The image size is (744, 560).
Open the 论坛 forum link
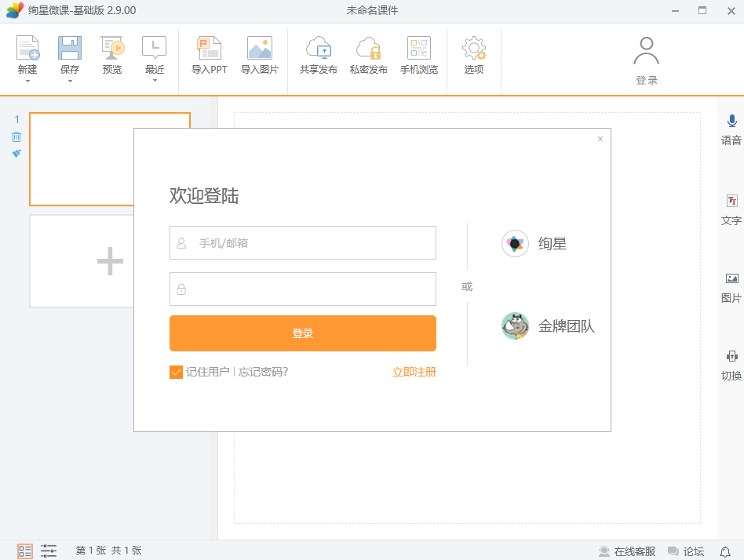[x=686, y=551]
